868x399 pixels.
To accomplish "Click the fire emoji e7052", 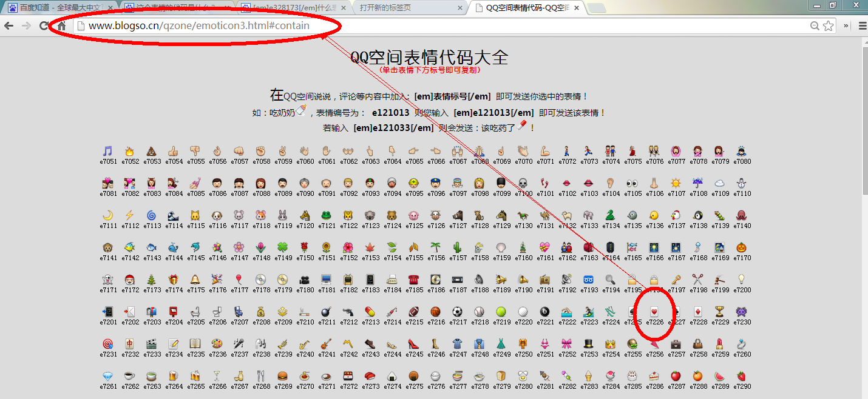I will 131,152.
